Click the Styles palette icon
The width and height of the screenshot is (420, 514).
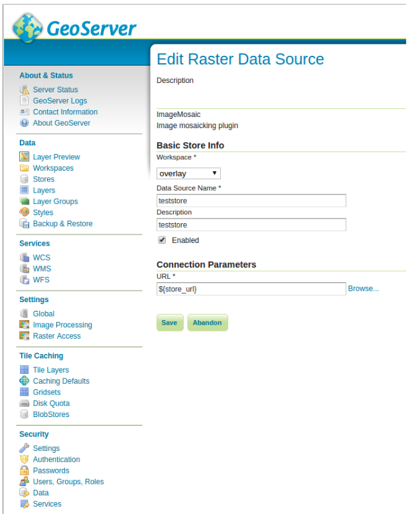pos(25,213)
